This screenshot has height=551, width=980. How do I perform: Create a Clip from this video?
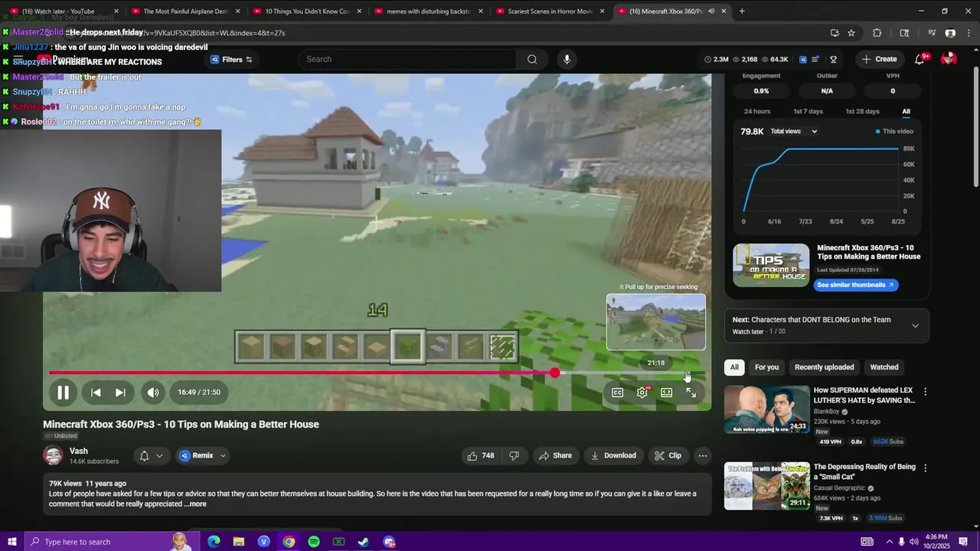pos(668,455)
